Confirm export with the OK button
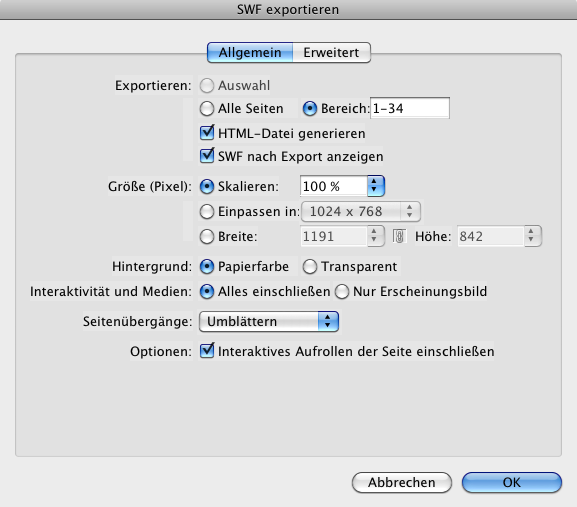Screen dimensions: 577x507 coord(512,482)
